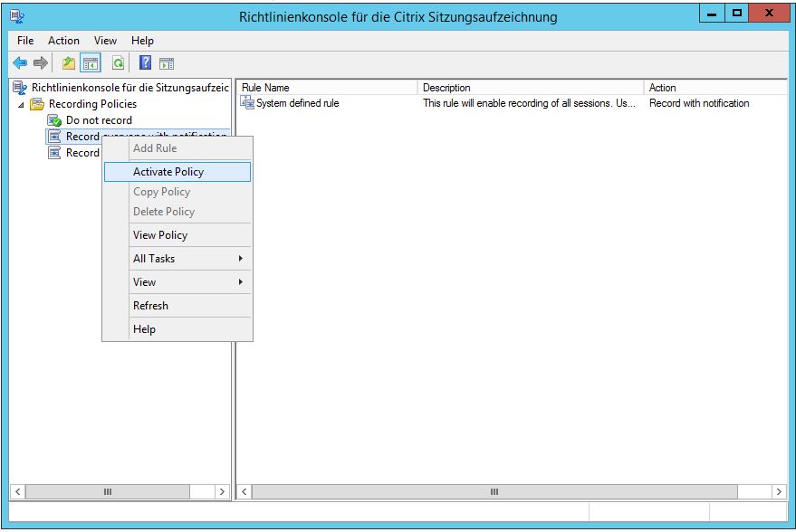Click the System defined rule icon

[x=248, y=102]
